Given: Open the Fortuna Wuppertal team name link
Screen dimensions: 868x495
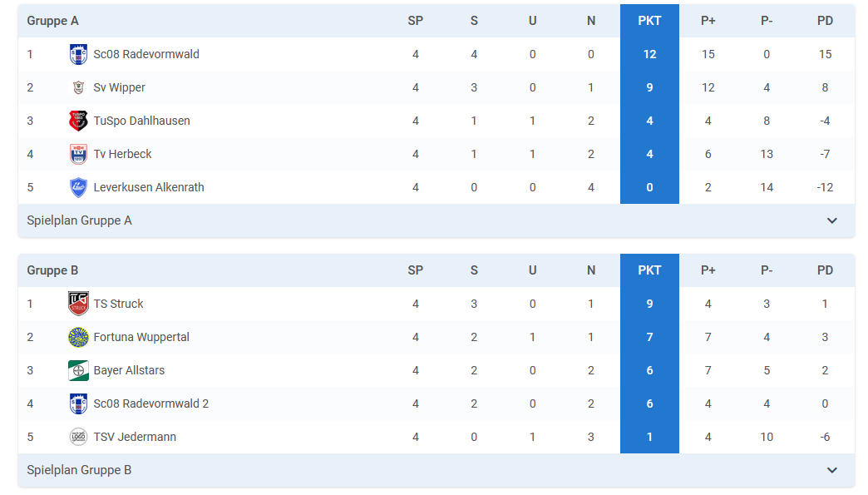Looking at the screenshot, I should pyautogui.click(x=141, y=337).
